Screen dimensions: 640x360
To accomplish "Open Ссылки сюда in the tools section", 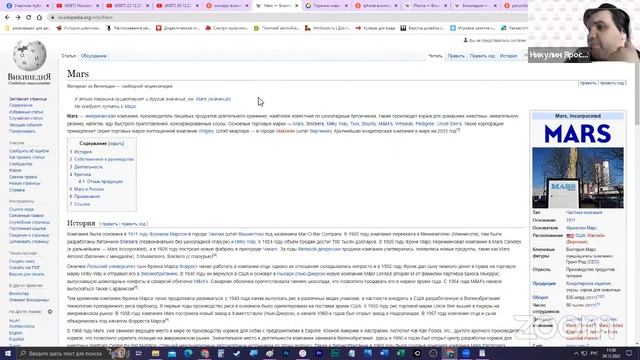I will tap(21, 209).
